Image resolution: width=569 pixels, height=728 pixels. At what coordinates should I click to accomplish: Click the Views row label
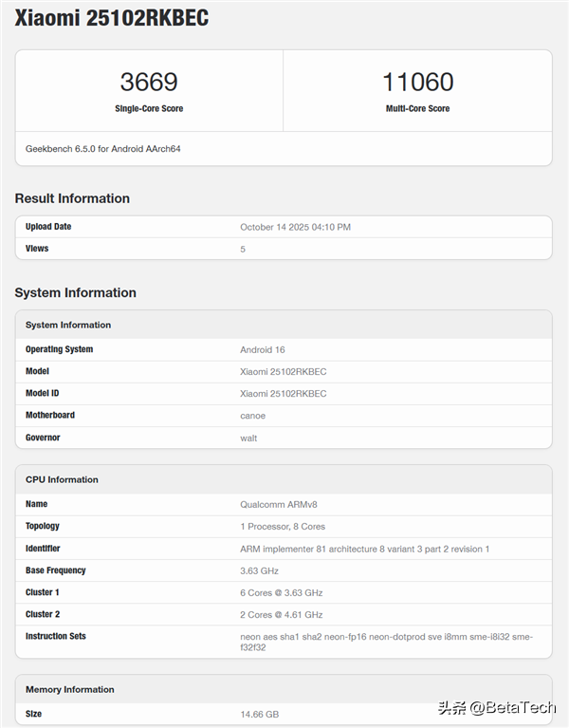click(37, 249)
